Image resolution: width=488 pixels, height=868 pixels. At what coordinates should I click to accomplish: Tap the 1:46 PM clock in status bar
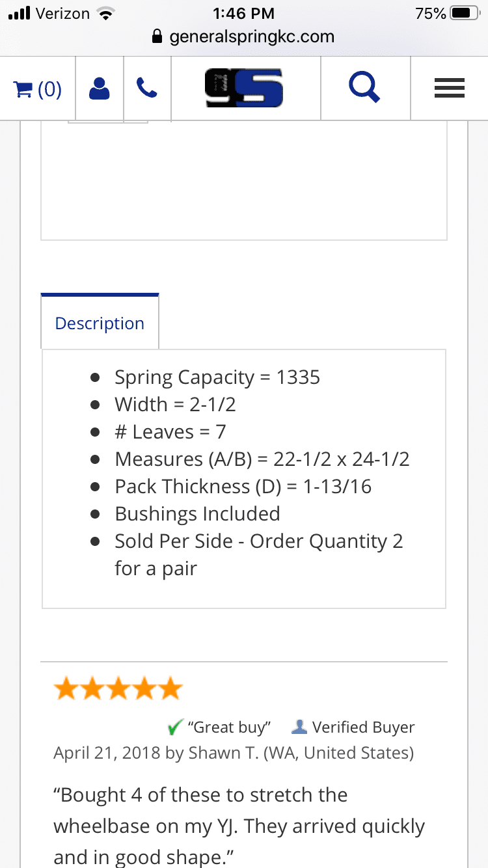pyautogui.click(x=244, y=13)
